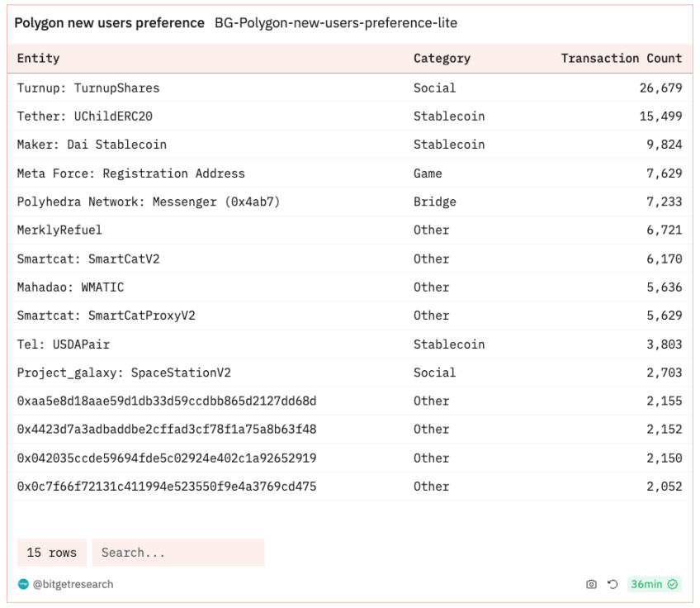Open the BG-Polygon-new-users-preference-lite query link
Screen dimensions: 700x608
(x=336, y=23)
